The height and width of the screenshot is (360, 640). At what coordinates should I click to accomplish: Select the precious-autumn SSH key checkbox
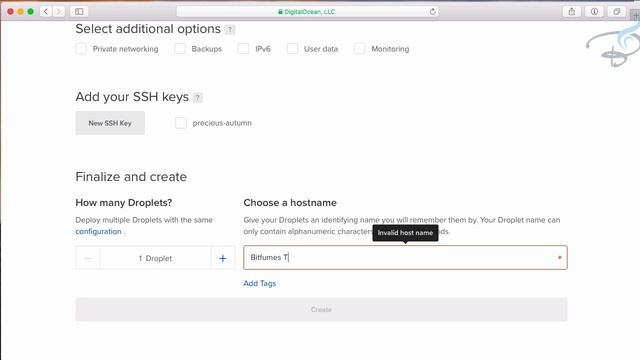180,123
